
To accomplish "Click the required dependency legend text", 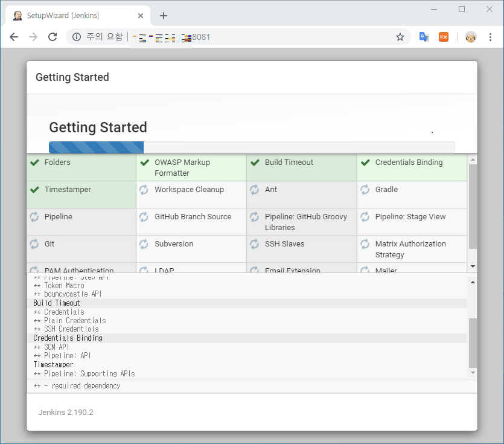I will coord(77,386).
